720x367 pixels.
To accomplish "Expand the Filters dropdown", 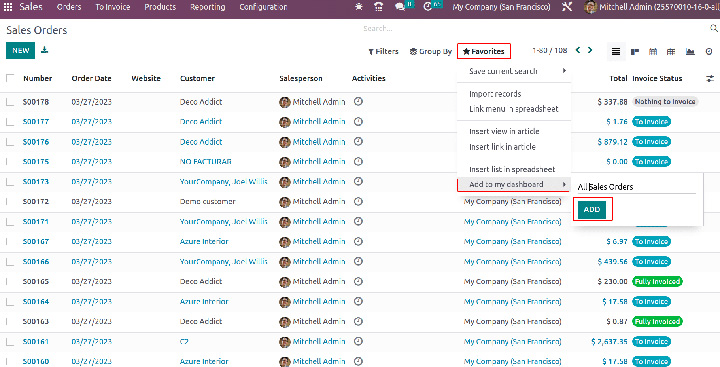I will [383, 51].
